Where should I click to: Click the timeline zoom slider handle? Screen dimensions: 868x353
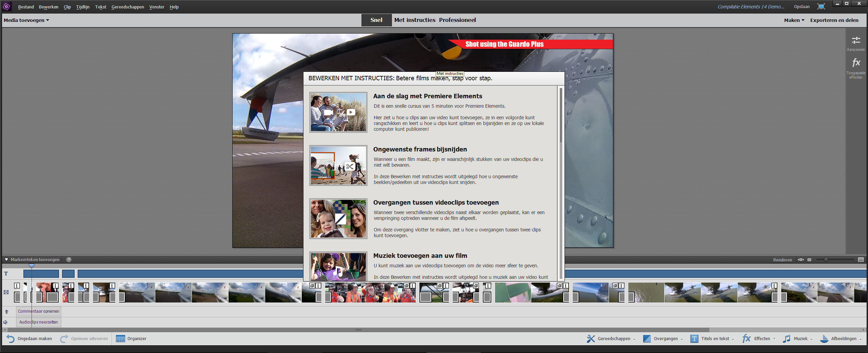click(x=826, y=260)
